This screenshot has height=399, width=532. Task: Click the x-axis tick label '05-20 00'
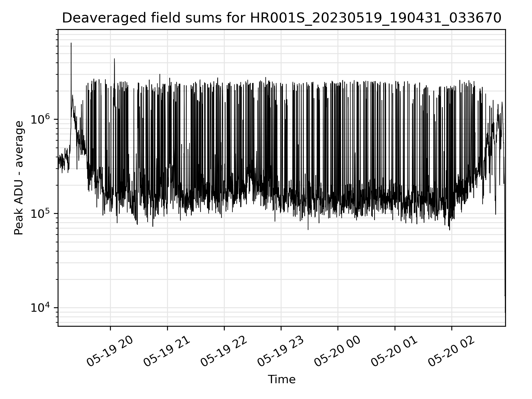338,352
